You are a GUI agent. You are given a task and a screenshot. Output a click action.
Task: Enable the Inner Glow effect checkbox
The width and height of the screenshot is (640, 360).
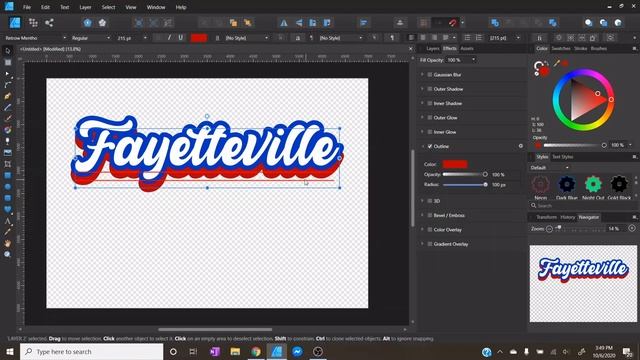coord(429,132)
